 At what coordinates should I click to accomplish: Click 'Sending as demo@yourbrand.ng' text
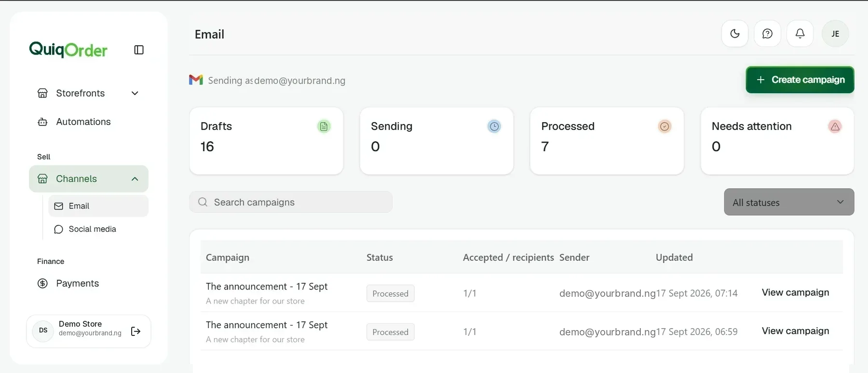tap(277, 81)
